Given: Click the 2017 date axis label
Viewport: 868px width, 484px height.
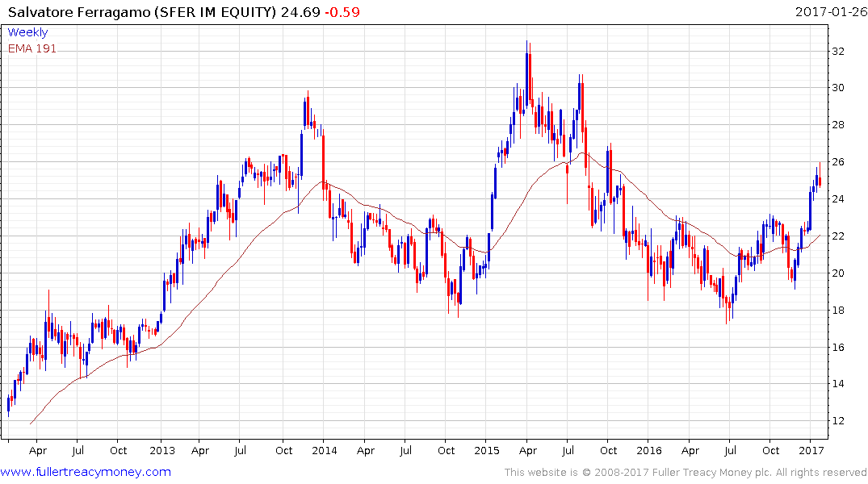Looking at the screenshot, I should coord(811,450).
